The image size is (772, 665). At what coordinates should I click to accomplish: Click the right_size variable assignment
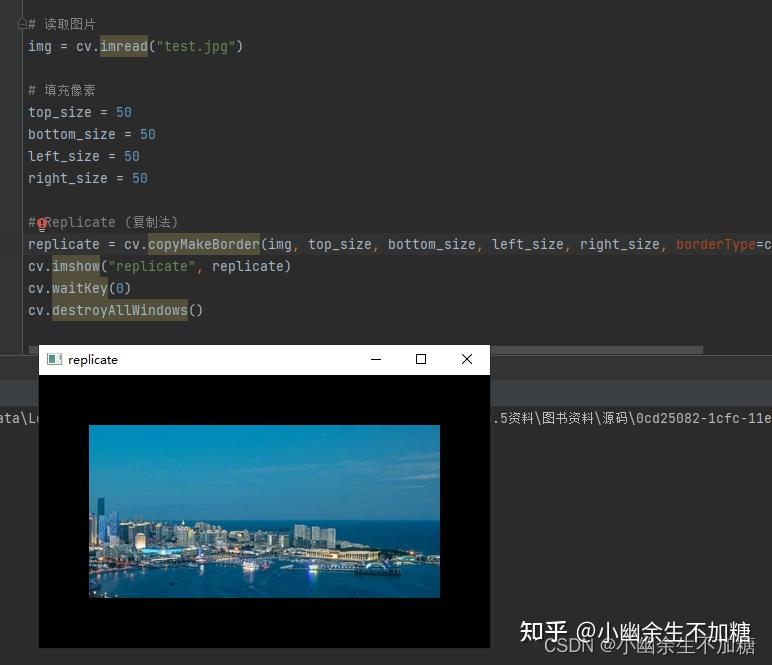pos(88,178)
